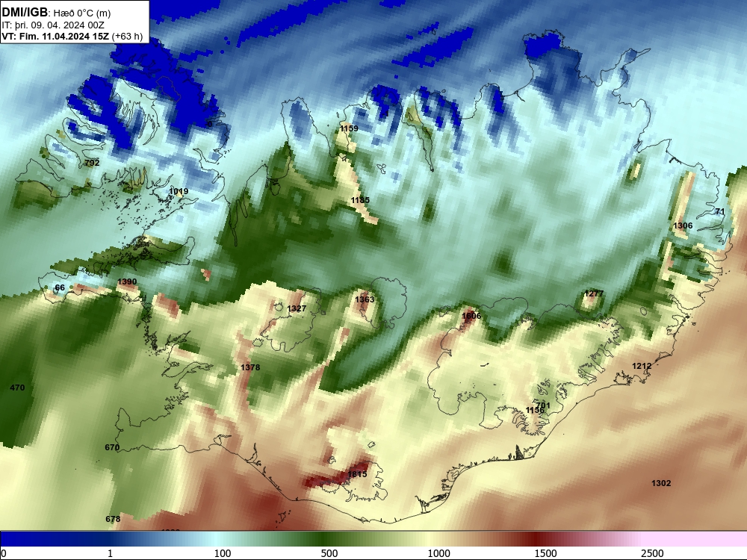Click the 'Hæð 0°C (m)' parameter label
The height and width of the screenshot is (560, 747).
pos(81,13)
